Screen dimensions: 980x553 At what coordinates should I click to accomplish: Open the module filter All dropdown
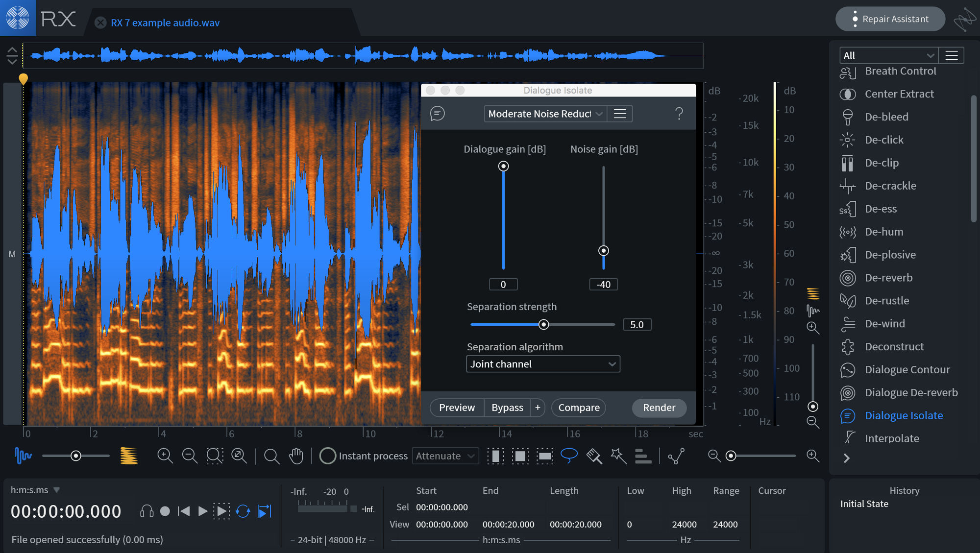(x=889, y=56)
